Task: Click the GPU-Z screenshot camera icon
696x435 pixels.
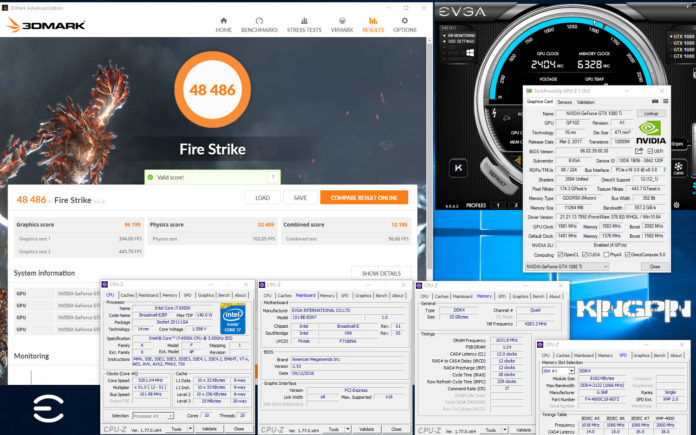Action: (655, 102)
